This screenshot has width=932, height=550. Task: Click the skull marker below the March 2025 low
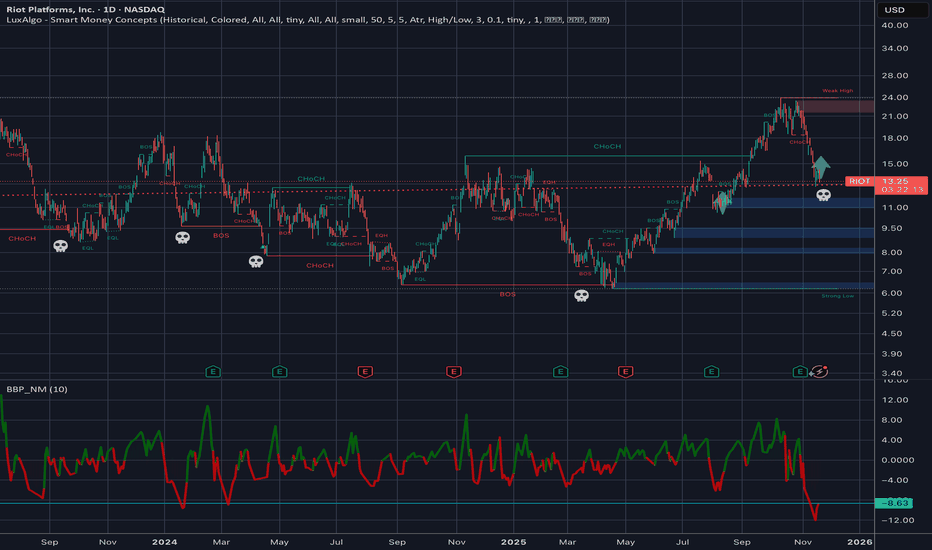point(581,296)
